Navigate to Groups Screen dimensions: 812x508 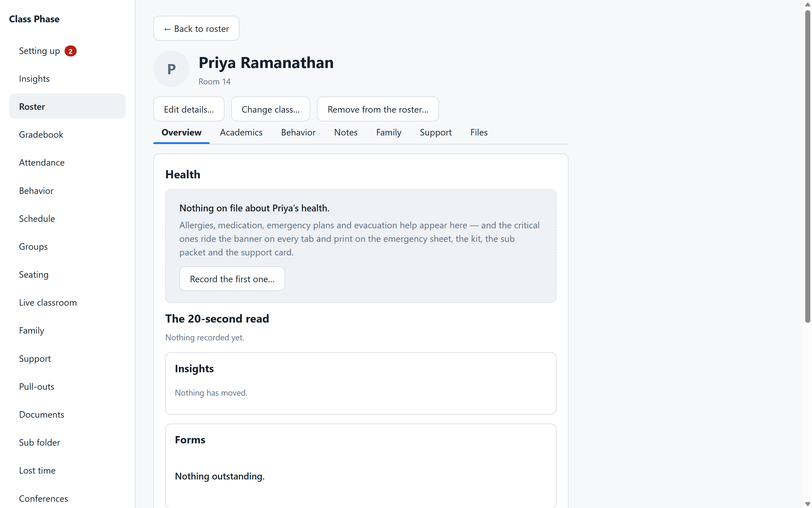[x=67, y=246]
